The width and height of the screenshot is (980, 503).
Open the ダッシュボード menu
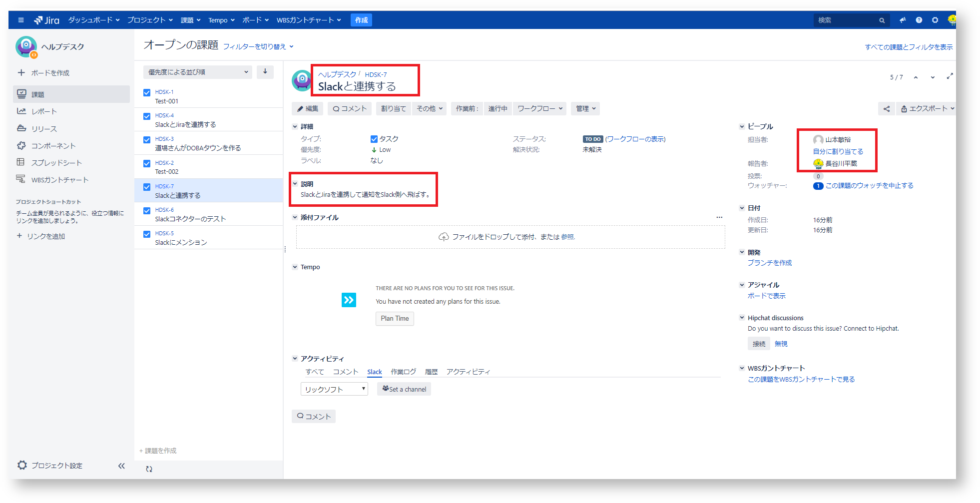(x=94, y=20)
